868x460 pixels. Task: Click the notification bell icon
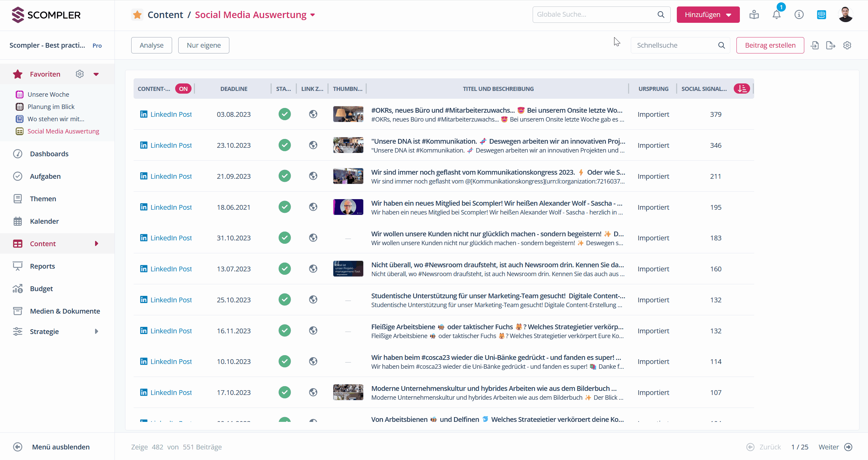coord(776,15)
